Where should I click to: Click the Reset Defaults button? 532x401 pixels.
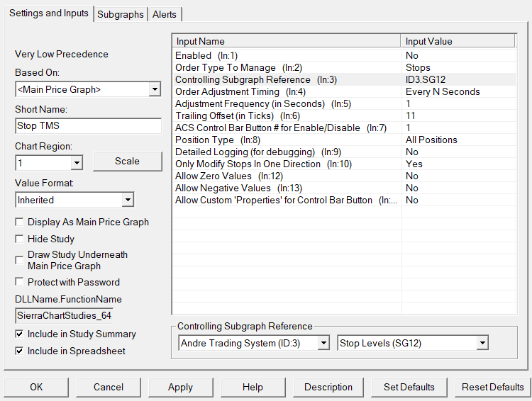(492, 387)
